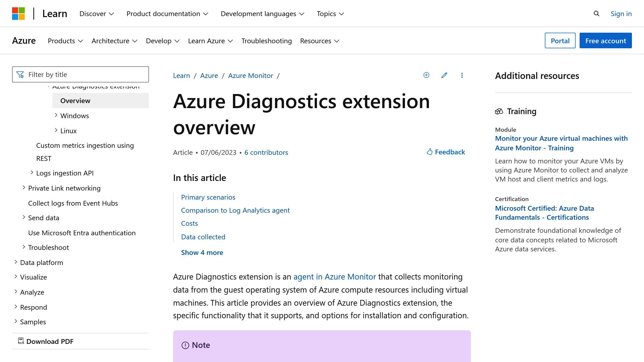This screenshot has width=644, height=362.
Task: Click the filter icon in title box
Action: pos(20,75)
